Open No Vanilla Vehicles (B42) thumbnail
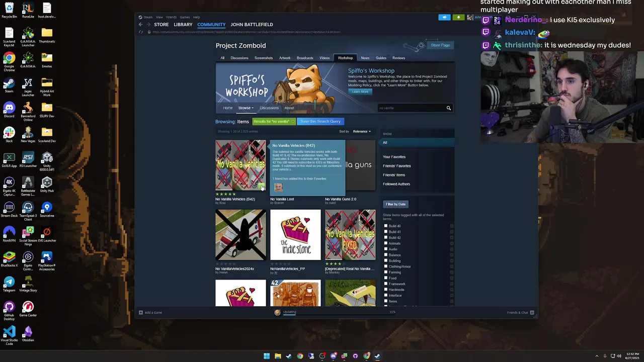The height and width of the screenshot is (362, 644). click(x=240, y=165)
